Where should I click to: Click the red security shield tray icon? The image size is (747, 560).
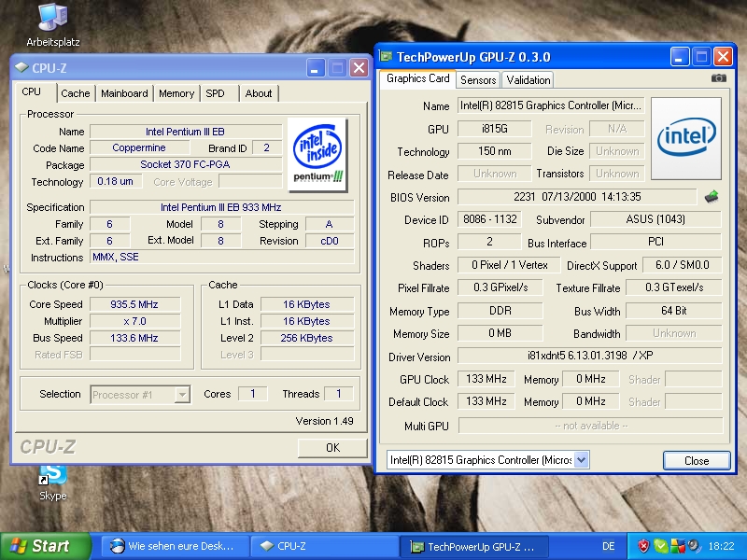click(644, 546)
